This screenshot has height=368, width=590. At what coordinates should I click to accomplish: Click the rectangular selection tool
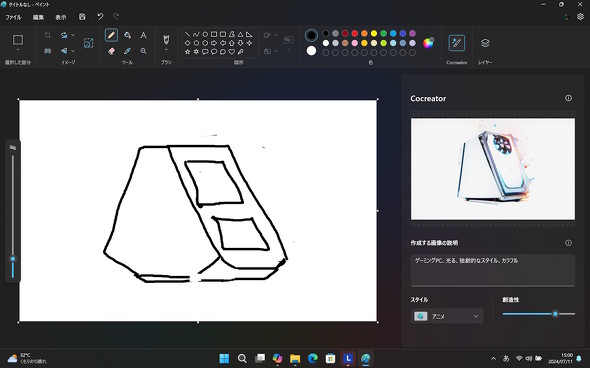coord(18,40)
